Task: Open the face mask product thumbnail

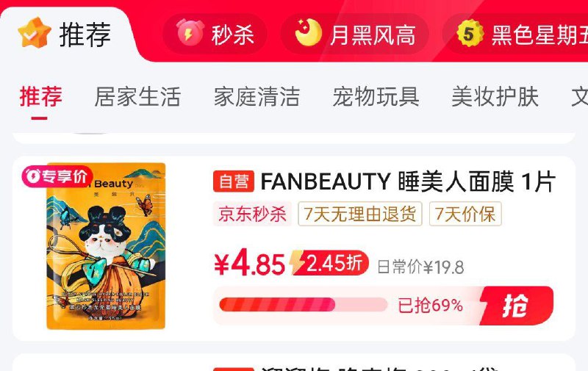Action: pyautogui.click(x=106, y=246)
